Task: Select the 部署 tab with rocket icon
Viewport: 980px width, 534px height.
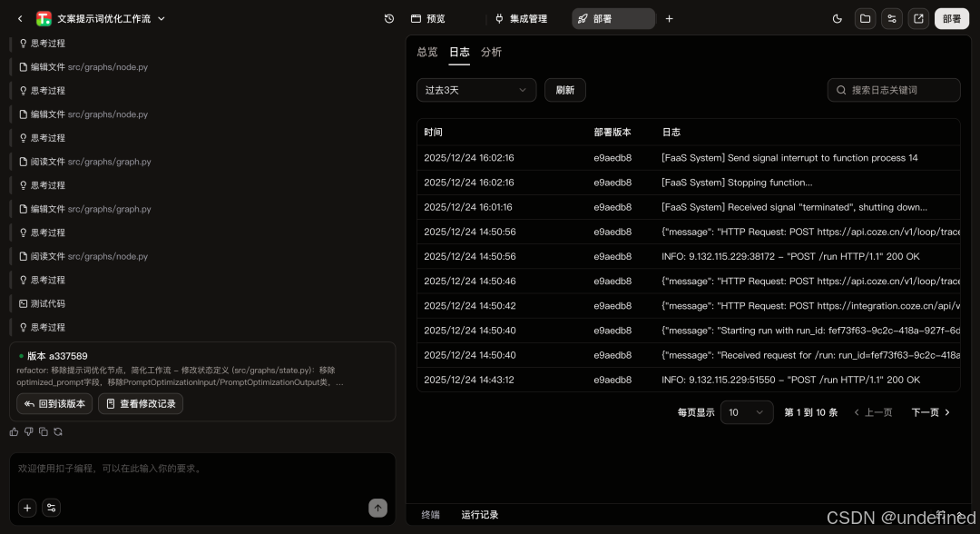Action: (x=613, y=19)
